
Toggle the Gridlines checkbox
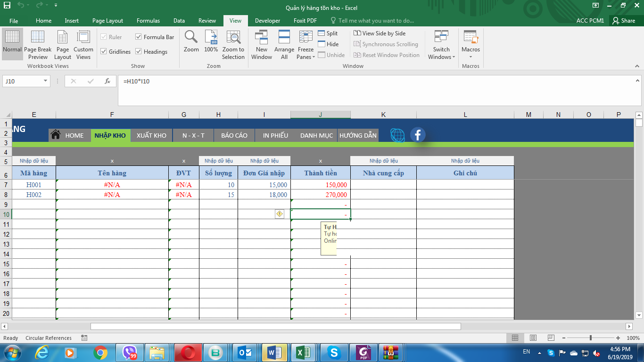click(x=104, y=51)
